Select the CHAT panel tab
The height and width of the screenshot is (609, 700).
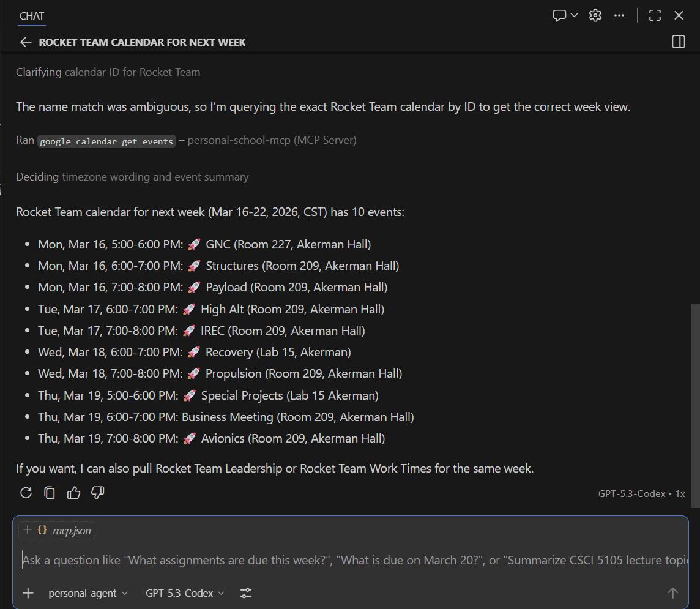click(x=32, y=17)
